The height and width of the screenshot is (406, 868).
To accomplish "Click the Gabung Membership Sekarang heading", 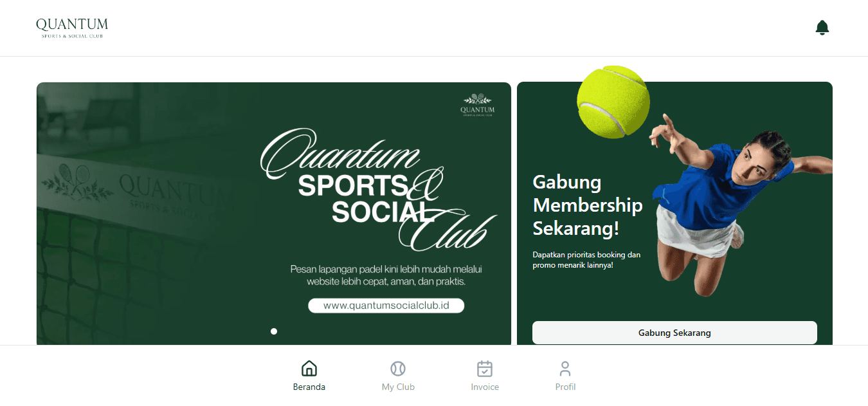I will click(x=588, y=205).
